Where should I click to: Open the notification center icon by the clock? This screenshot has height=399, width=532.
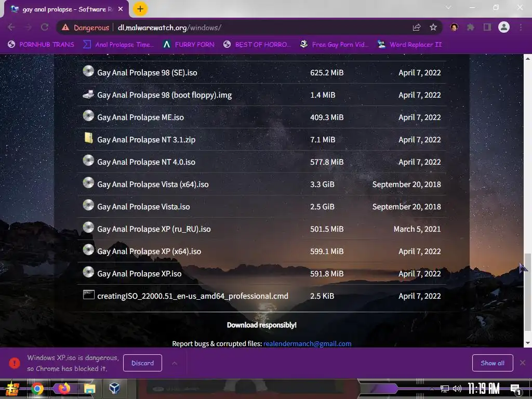516,389
